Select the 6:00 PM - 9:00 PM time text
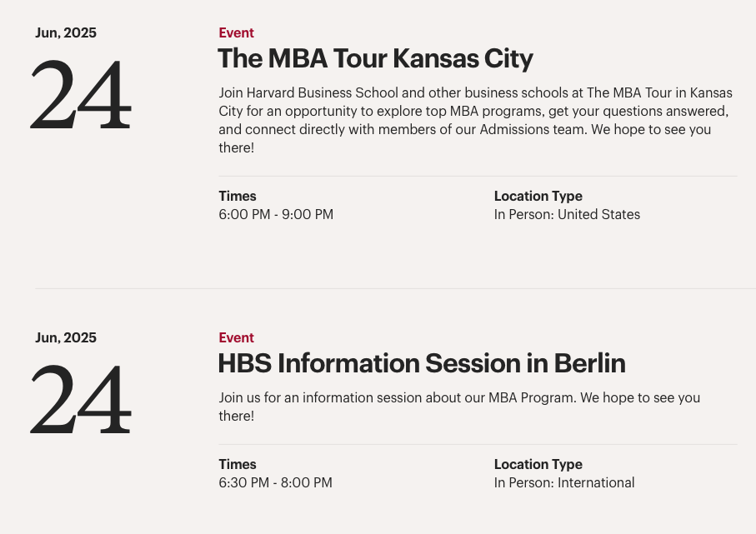The height and width of the screenshot is (534, 756). [x=276, y=214]
